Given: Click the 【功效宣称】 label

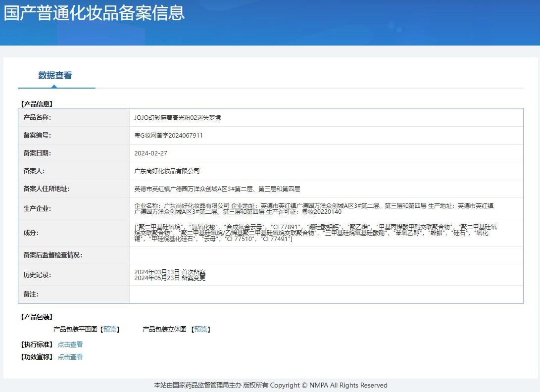Looking at the screenshot, I should (x=37, y=357).
